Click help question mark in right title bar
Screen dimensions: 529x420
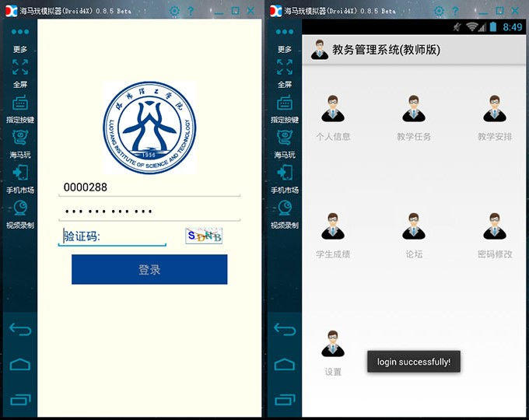point(455,11)
